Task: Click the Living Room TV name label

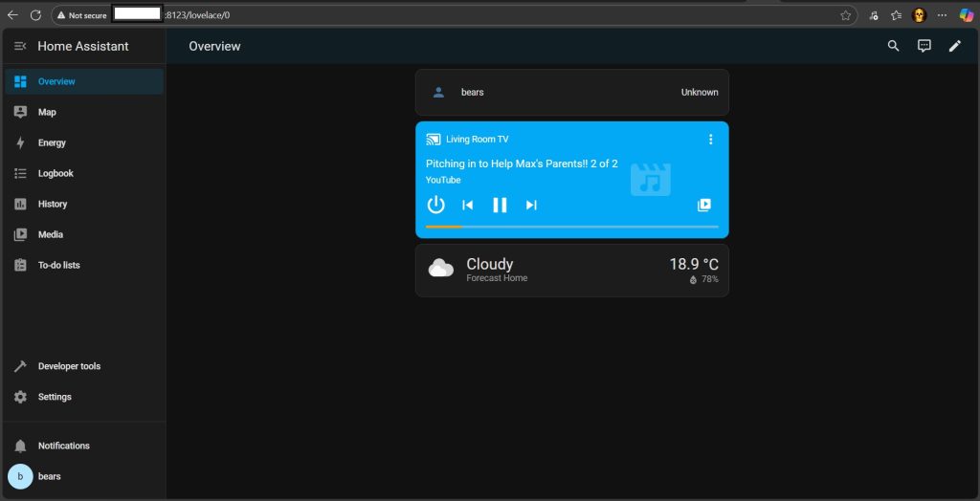Action: point(477,140)
